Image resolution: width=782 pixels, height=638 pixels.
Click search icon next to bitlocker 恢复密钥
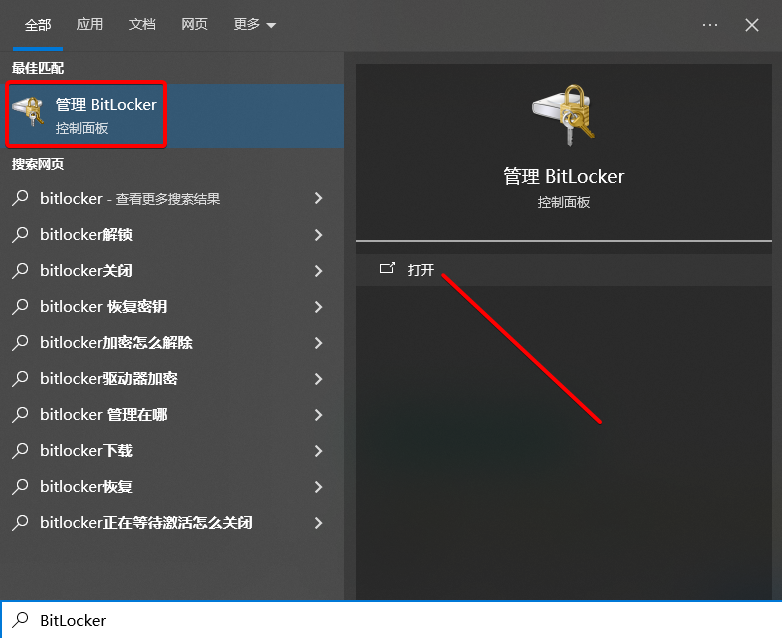(x=20, y=306)
